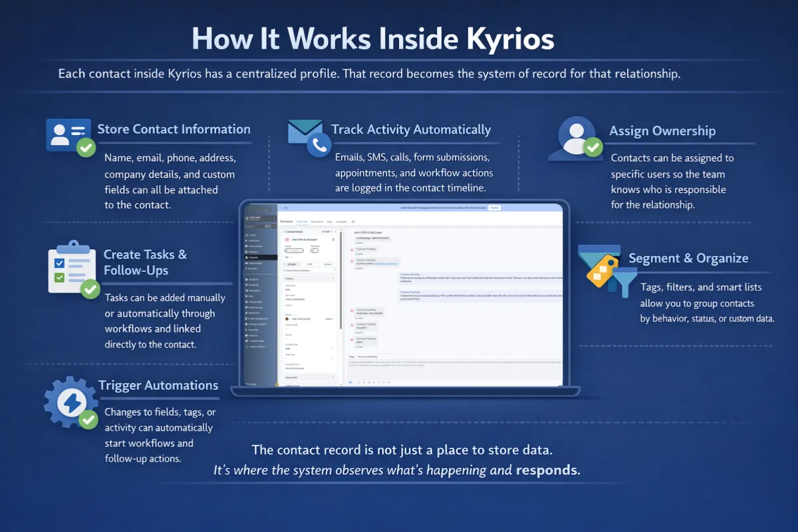Click the Search Fields and Folders input
798x532 pixels.
[x=309, y=271]
